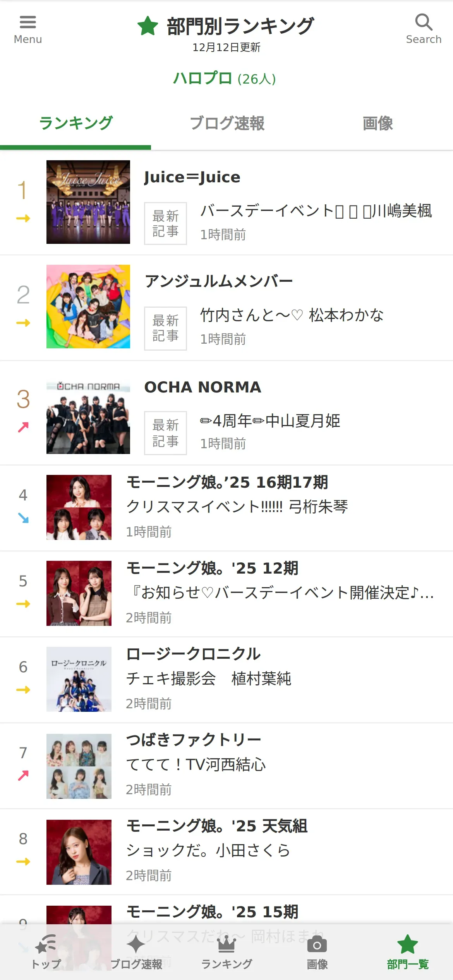Tap the green star beside 部門別ランキング
Screen dimensions: 453x980
click(x=148, y=26)
